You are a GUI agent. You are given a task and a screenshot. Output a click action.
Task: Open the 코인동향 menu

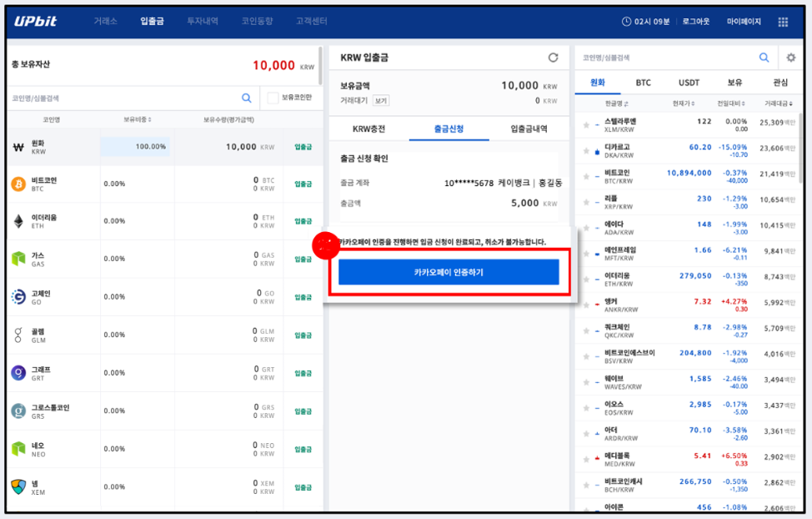257,21
